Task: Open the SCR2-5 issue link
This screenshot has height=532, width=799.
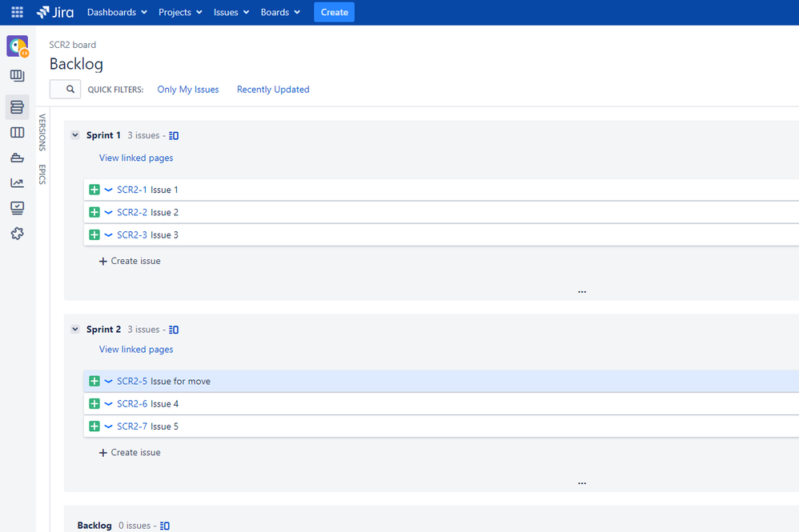Action: (x=132, y=382)
